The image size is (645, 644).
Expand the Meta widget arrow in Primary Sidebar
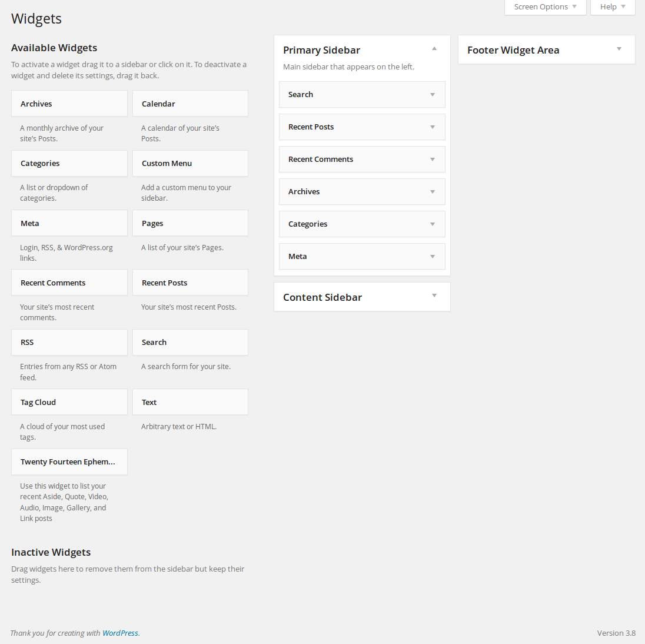[x=433, y=257]
